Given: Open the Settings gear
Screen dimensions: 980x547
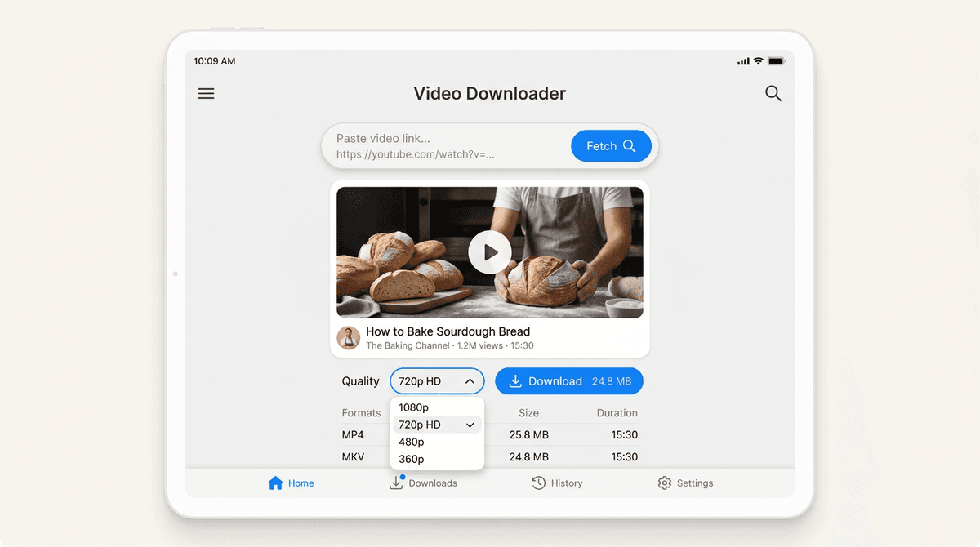Looking at the screenshot, I should point(666,483).
